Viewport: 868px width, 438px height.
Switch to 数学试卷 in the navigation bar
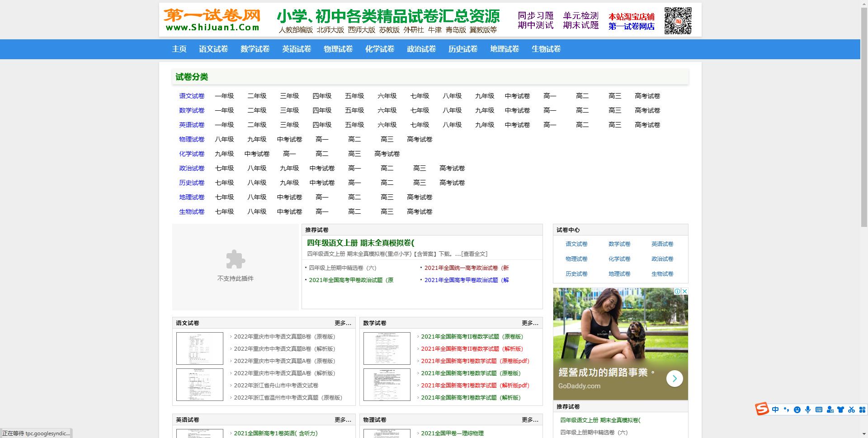point(255,49)
